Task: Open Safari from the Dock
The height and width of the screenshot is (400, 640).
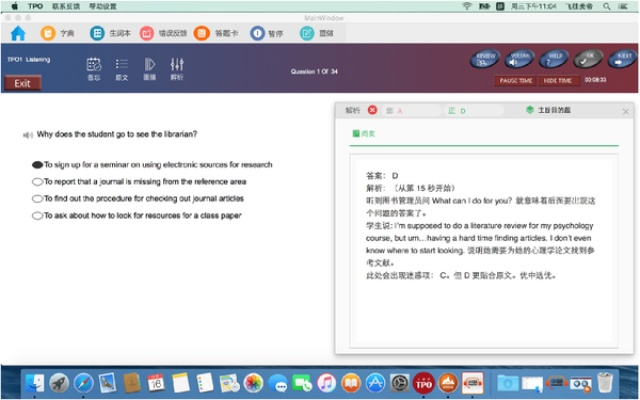Action: click(84, 383)
